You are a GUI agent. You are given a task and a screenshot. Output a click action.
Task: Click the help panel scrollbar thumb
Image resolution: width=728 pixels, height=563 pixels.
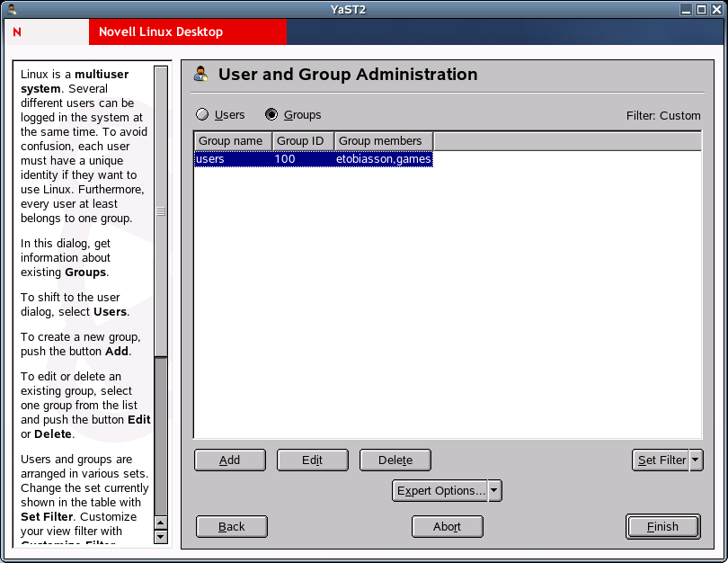coord(161,211)
